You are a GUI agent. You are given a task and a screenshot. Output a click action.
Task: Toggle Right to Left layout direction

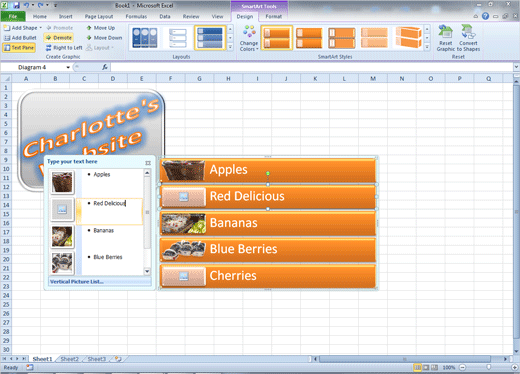pyautogui.click(x=64, y=48)
